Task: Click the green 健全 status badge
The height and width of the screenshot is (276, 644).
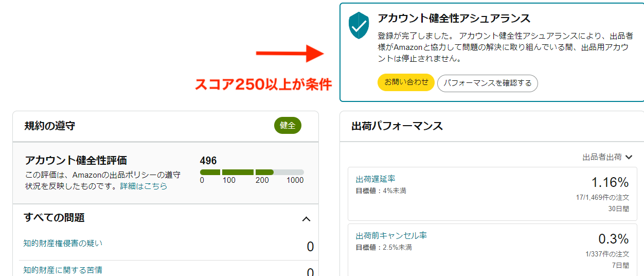Action: [x=288, y=126]
